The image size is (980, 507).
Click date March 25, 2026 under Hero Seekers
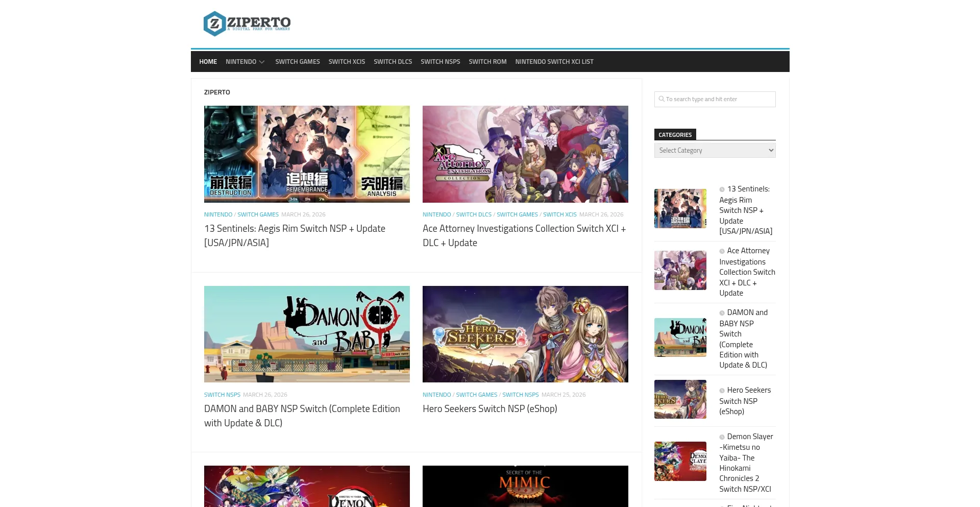tap(563, 395)
